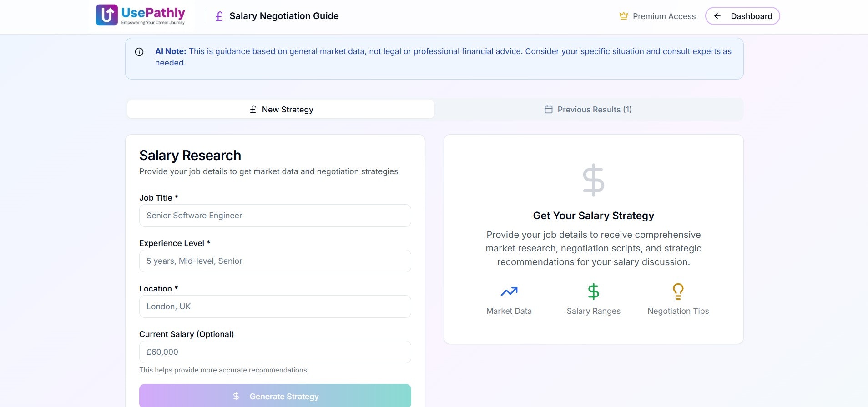
Task: Open the Previous Results (1) tab
Action: coord(589,109)
